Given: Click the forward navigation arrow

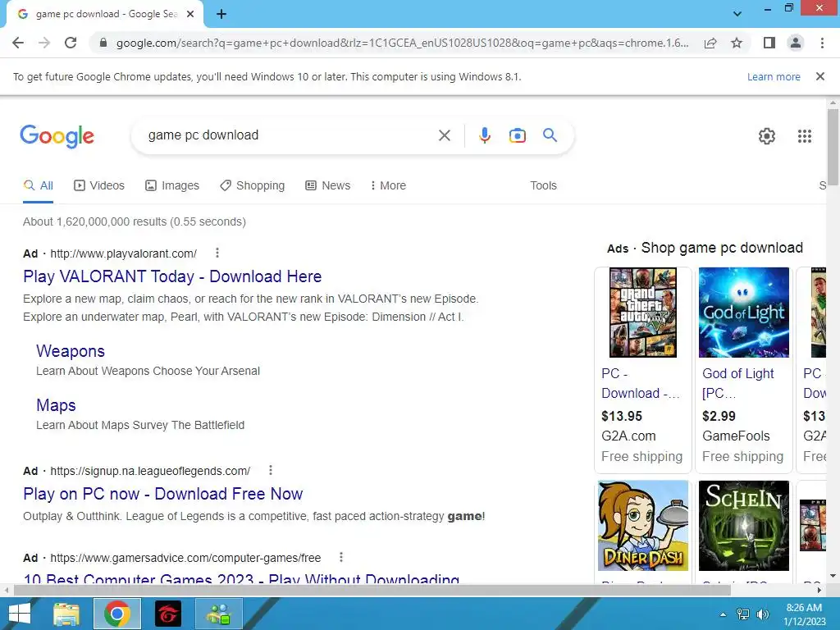Looking at the screenshot, I should coord(44,43).
